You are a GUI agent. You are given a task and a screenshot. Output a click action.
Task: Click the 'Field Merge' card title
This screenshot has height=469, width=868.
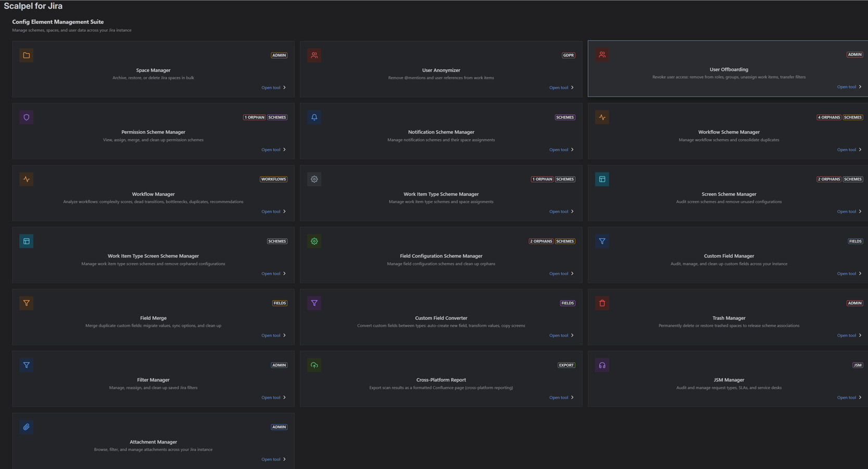point(153,318)
